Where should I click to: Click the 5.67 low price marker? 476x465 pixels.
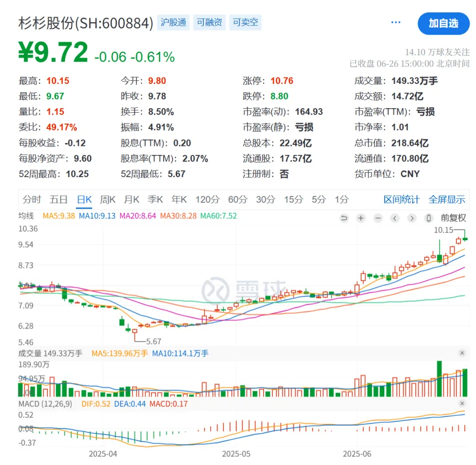click(x=154, y=341)
